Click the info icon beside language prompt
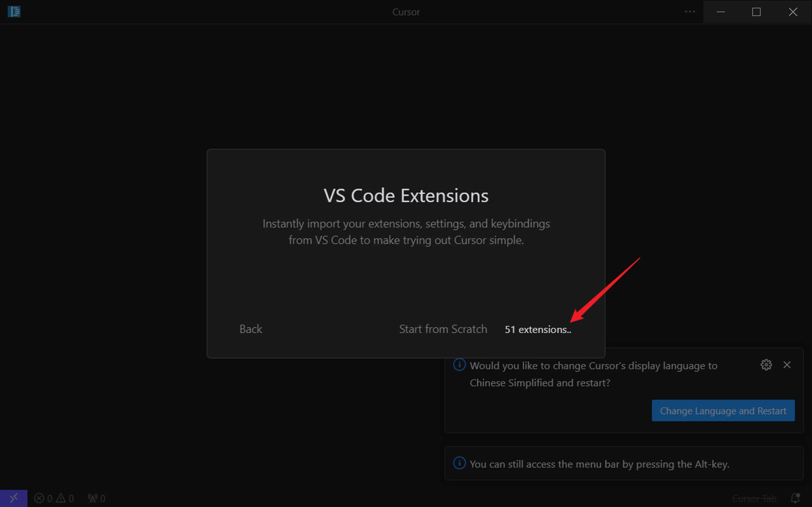Viewport: 812px width, 507px height. tap(459, 365)
